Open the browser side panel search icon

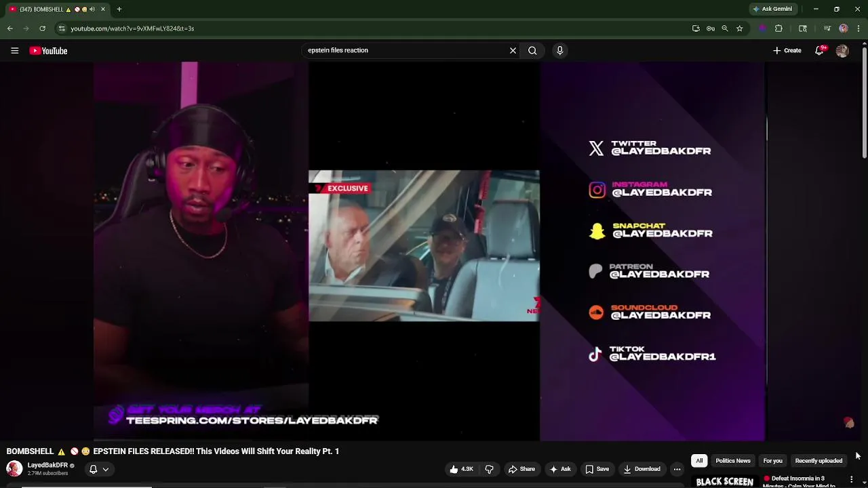pyautogui.click(x=803, y=28)
